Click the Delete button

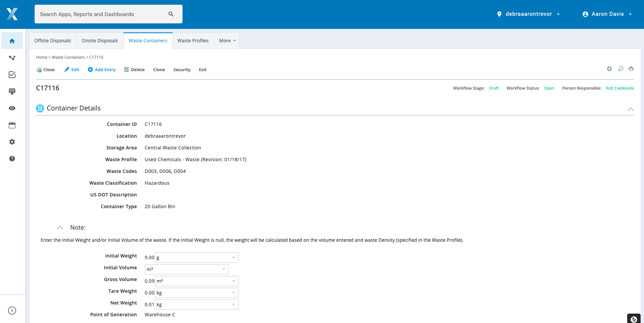point(134,70)
